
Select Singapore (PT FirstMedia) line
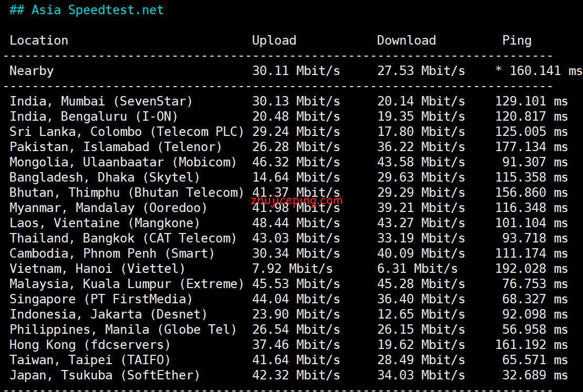pos(288,299)
